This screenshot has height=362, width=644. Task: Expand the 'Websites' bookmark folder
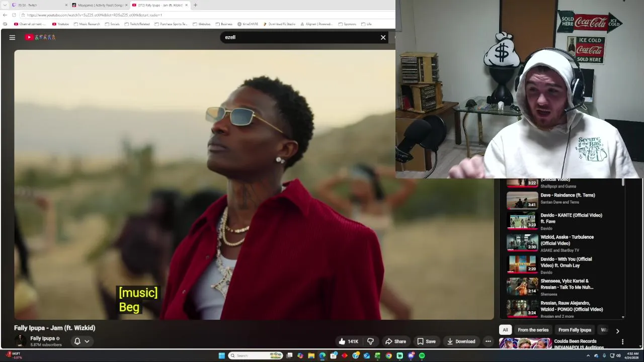[202, 24]
